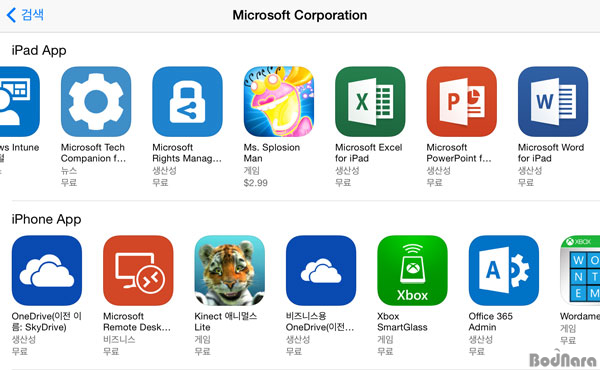Select the Microsoft Tech Companion title

click(93, 153)
